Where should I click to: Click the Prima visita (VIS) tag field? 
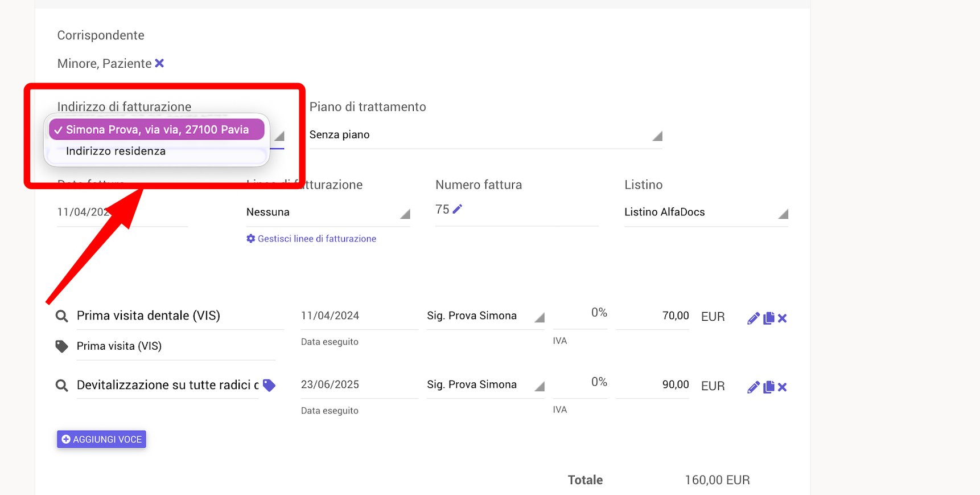pyautogui.click(x=176, y=346)
